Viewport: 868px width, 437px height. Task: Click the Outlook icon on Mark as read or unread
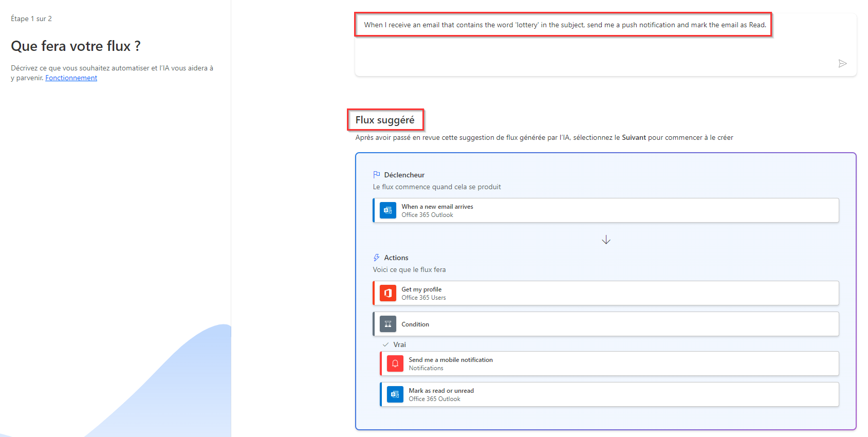(395, 394)
